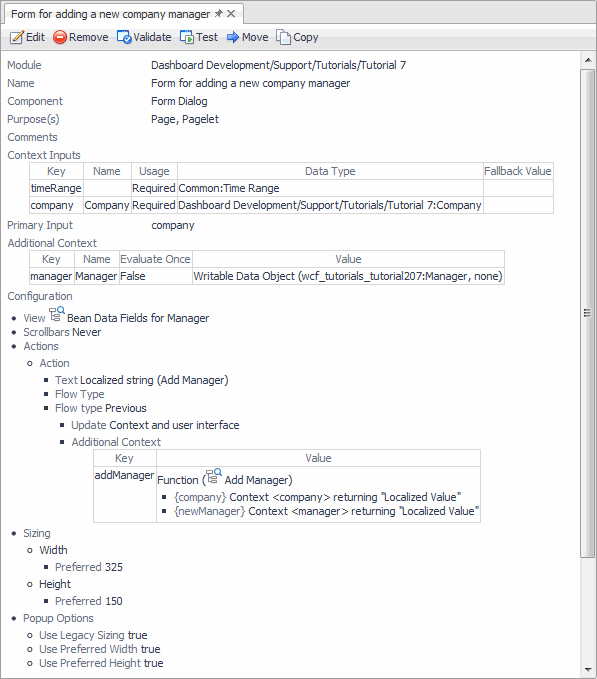Screen dimensions: 597x679
Task: Click the manager key cell
Action: tap(51, 276)
